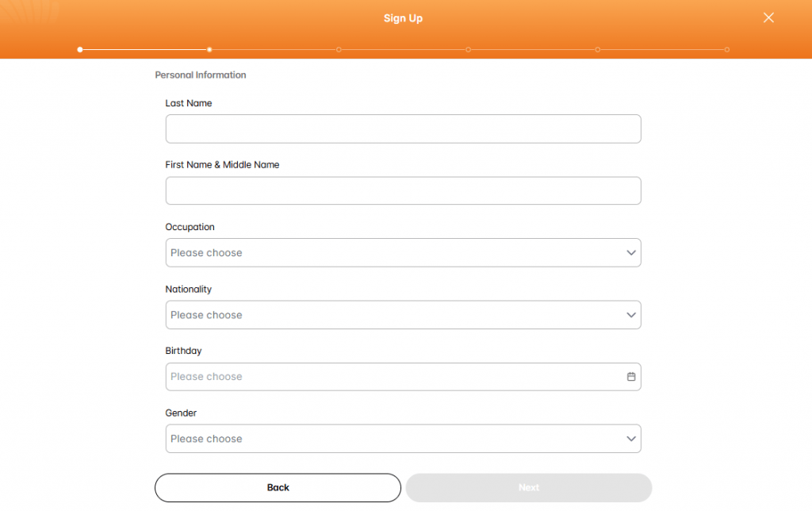Select the first progress step dot
The height and width of the screenshot is (511, 812).
click(x=80, y=50)
